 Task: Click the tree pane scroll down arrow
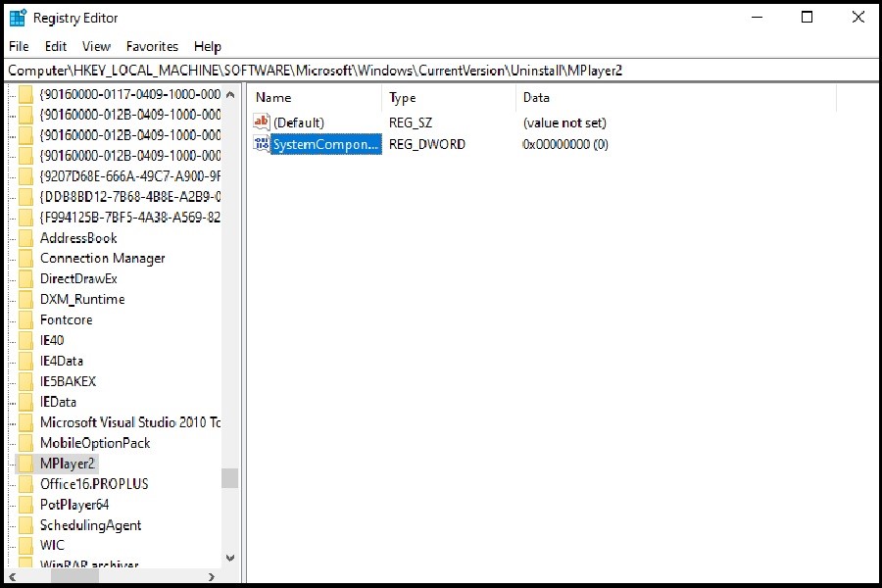[230, 558]
